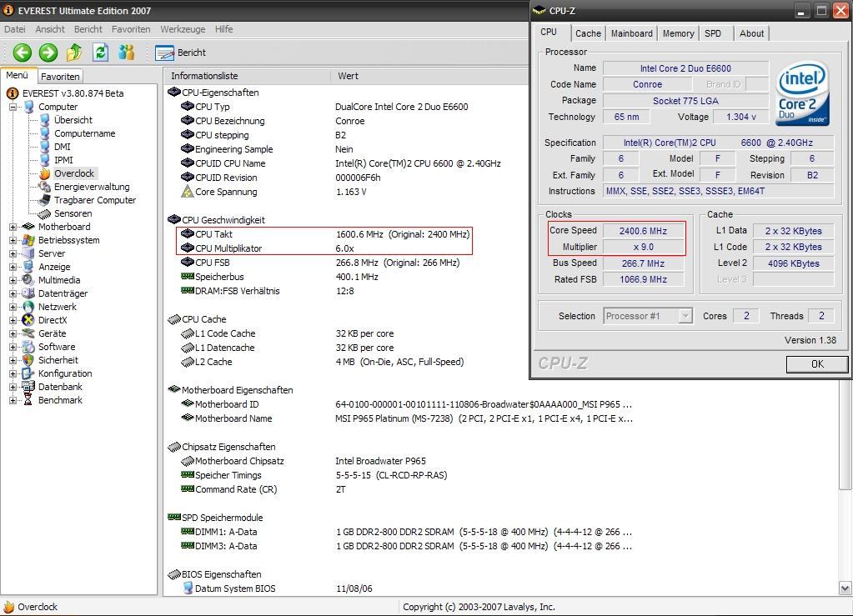
Task: Switch to CPU-Z Cache tab
Action: pos(588,33)
